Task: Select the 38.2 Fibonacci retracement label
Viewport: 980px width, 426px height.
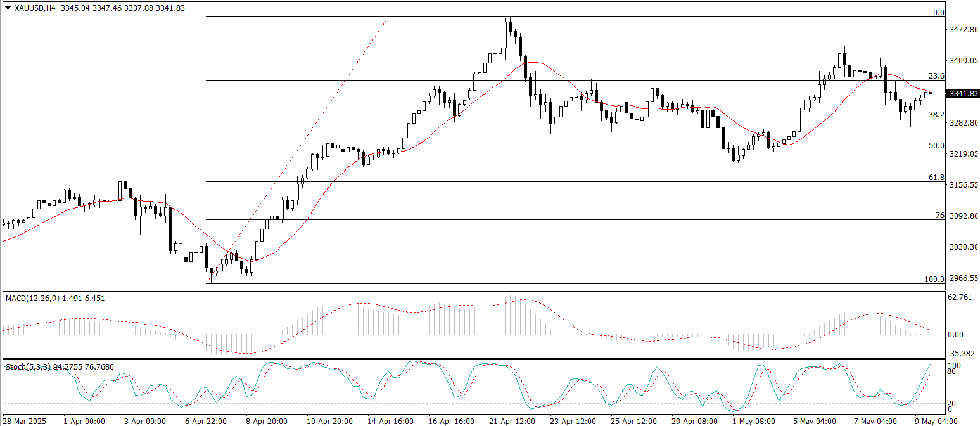Action: (x=936, y=115)
